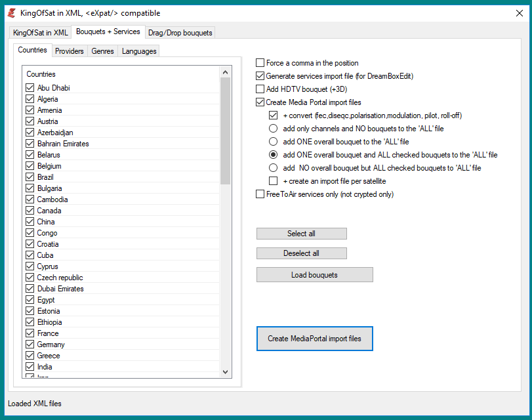Enable FreeToAir services only checkbox

260,194
